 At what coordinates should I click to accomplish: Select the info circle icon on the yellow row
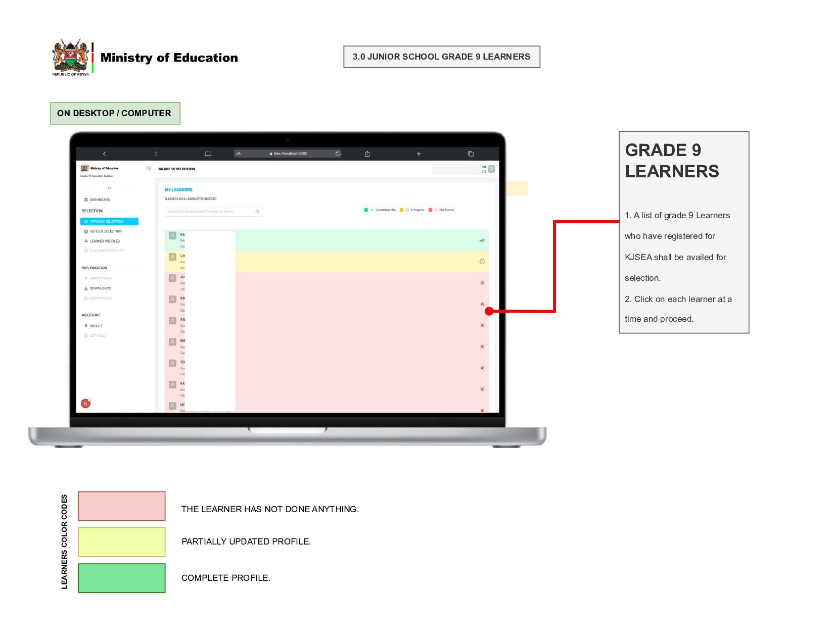point(482,262)
